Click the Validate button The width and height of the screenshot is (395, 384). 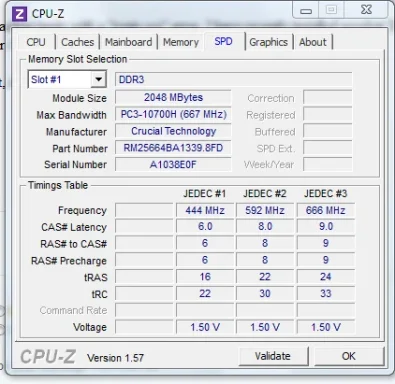[273, 356]
